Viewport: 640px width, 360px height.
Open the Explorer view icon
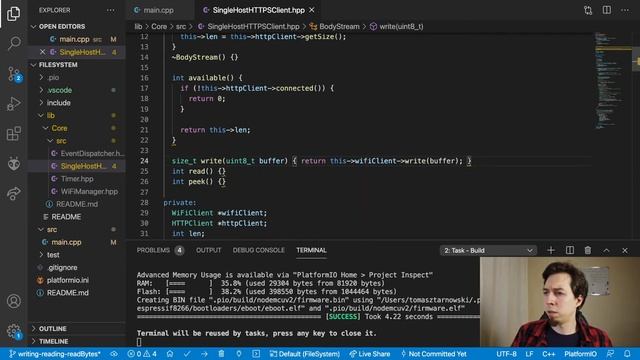tap(13, 14)
